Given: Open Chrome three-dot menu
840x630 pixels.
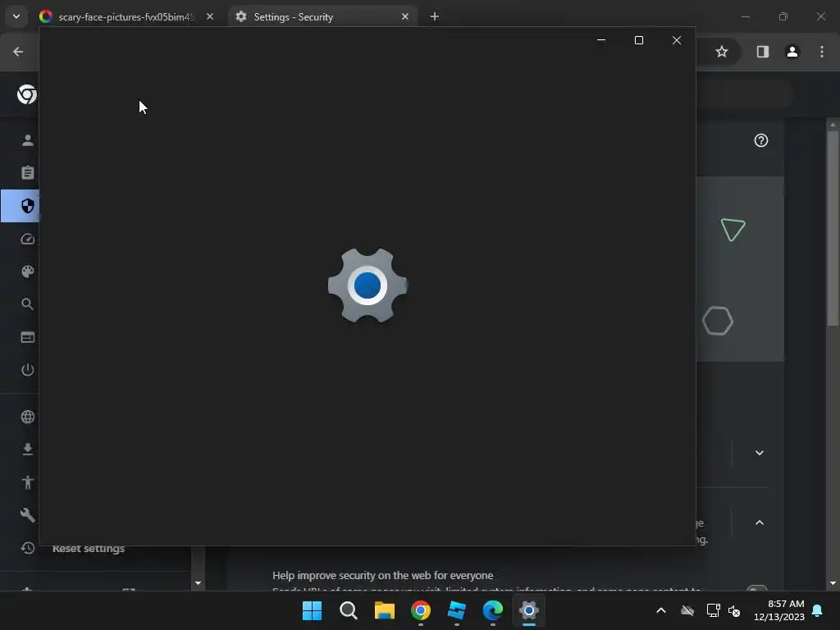Looking at the screenshot, I should coord(822,52).
